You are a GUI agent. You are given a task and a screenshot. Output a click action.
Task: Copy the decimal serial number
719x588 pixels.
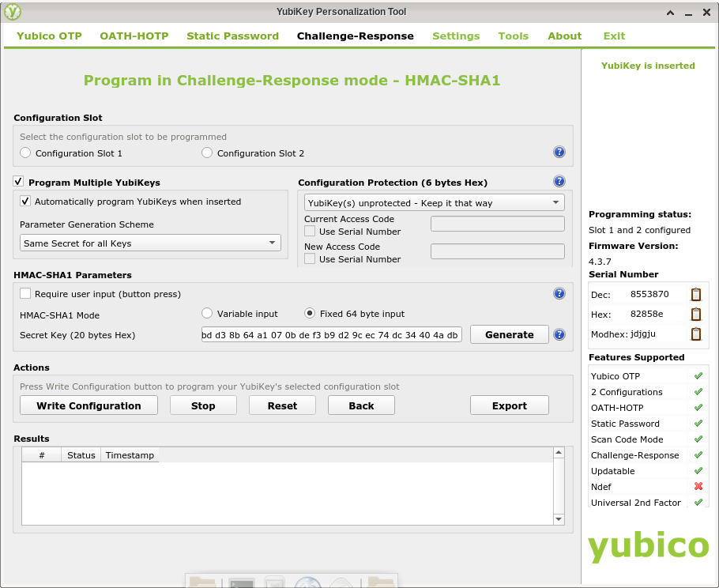[695, 294]
